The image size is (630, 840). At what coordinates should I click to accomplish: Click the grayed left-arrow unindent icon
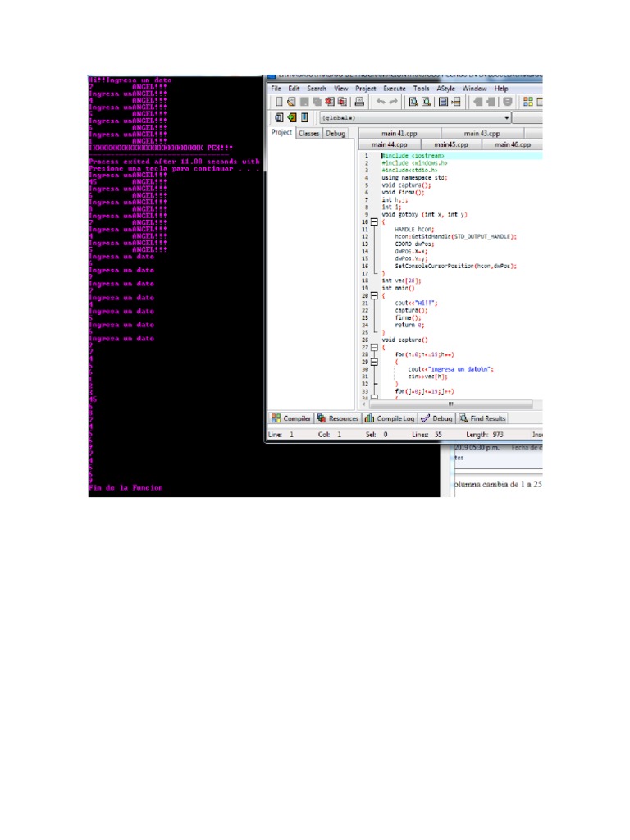pos(478,101)
